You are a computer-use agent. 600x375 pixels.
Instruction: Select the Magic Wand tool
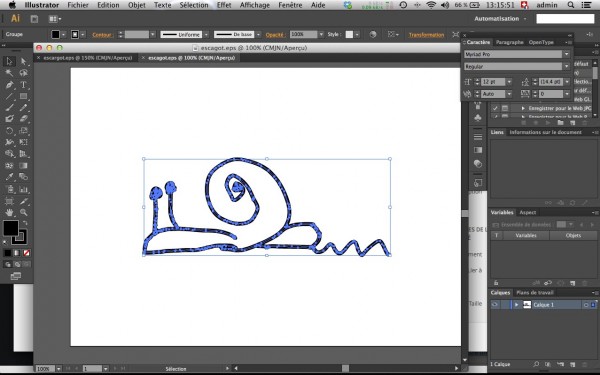tap(9, 73)
